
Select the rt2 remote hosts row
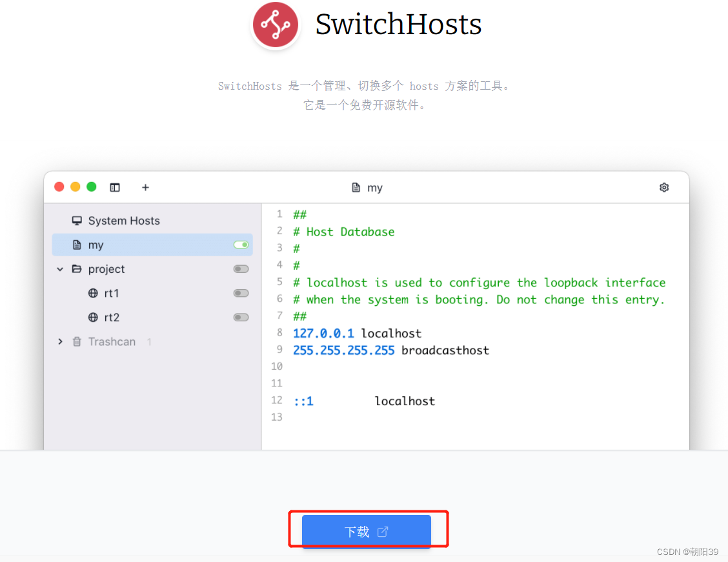click(x=152, y=317)
